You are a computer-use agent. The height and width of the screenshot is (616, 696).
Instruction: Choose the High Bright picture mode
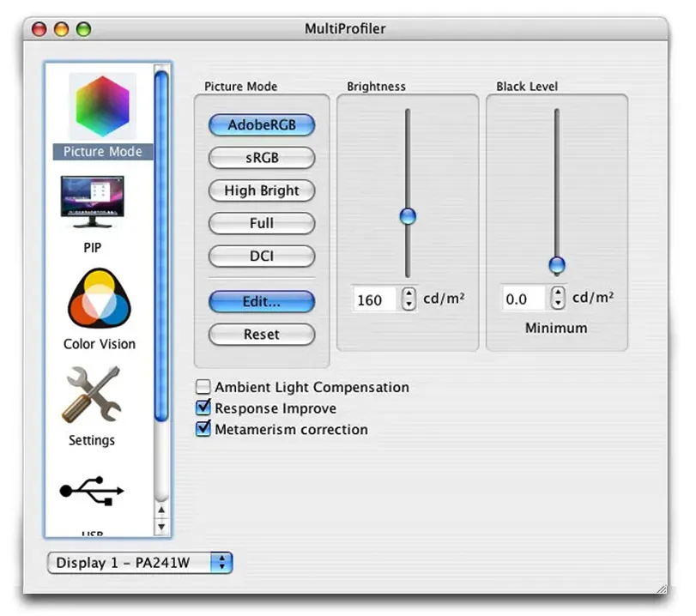[x=262, y=190]
